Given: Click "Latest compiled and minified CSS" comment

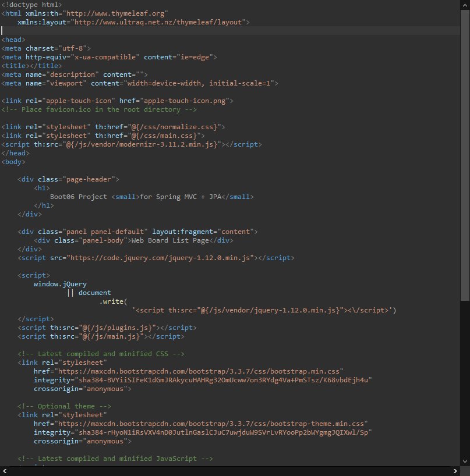Looking at the screenshot, I should click(x=101, y=354).
